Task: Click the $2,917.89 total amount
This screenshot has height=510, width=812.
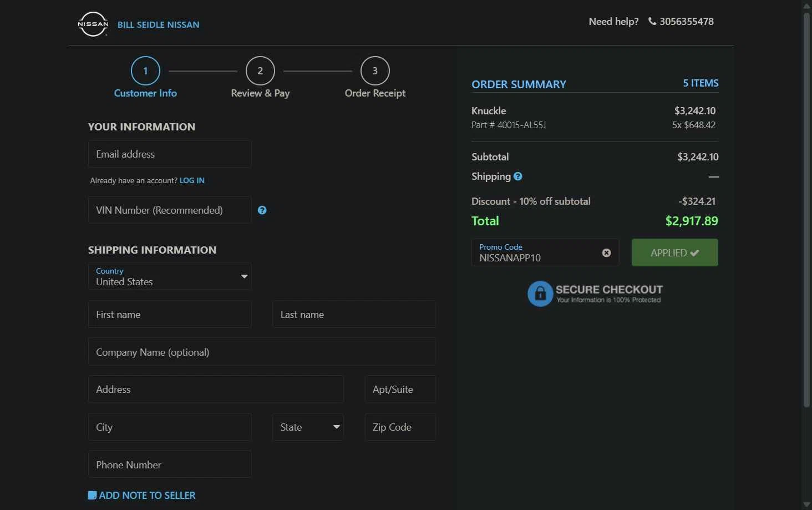Action: click(692, 221)
